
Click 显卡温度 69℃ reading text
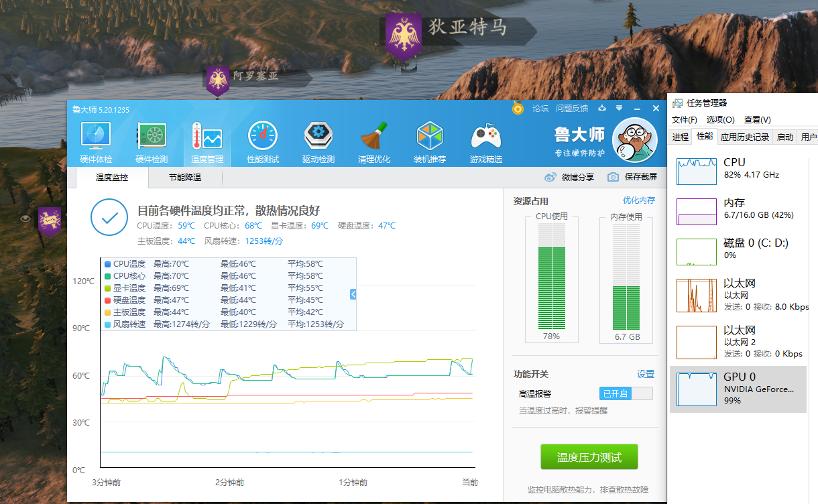[300, 226]
